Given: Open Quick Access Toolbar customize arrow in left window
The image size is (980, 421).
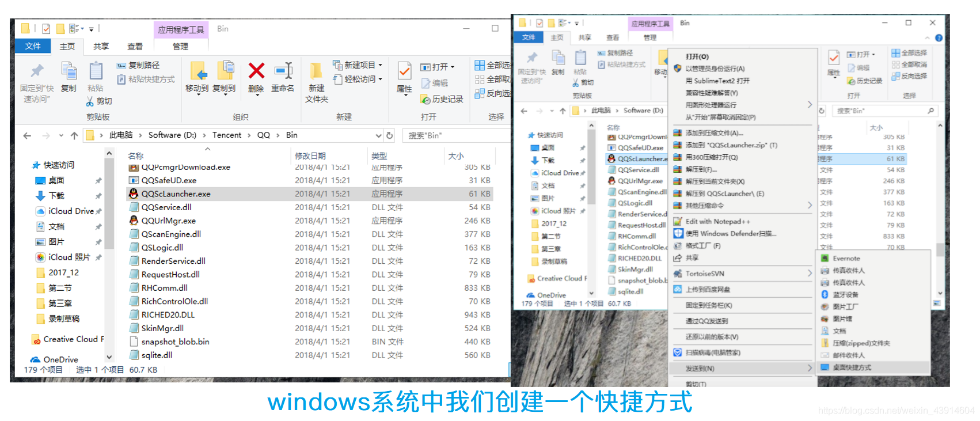Looking at the screenshot, I should (x=91, y=29).
